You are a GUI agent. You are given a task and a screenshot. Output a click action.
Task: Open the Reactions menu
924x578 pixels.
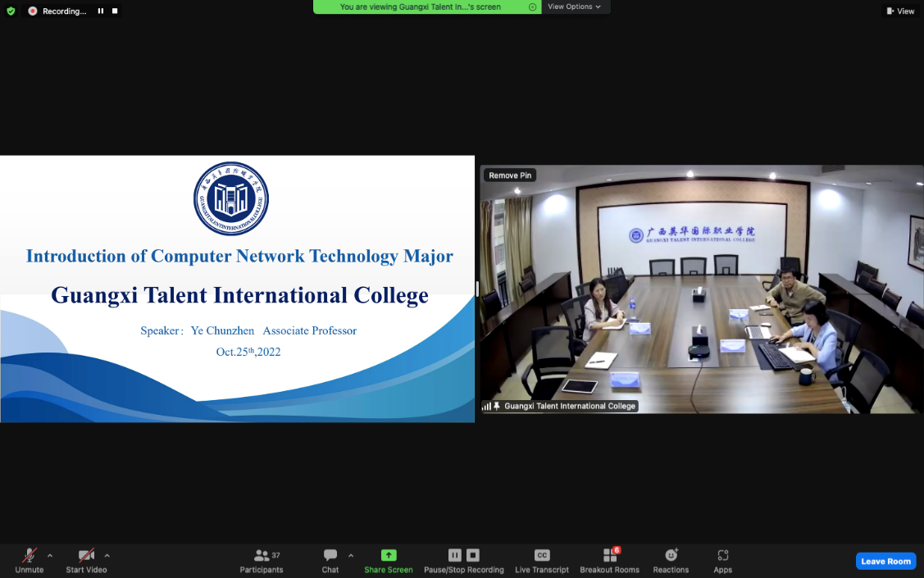tap(671, 560)
